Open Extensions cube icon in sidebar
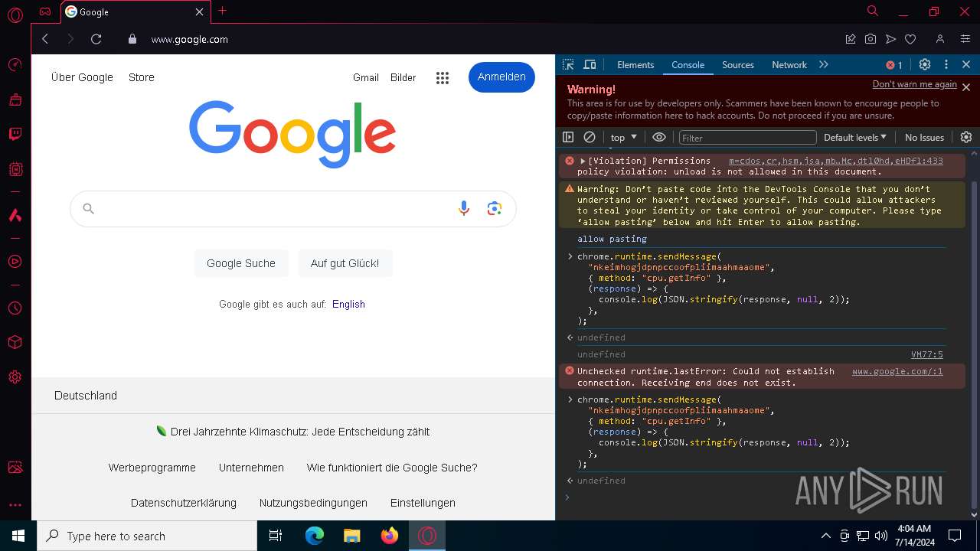The height and width of the screenshot is (551, 980). (15, 343)
